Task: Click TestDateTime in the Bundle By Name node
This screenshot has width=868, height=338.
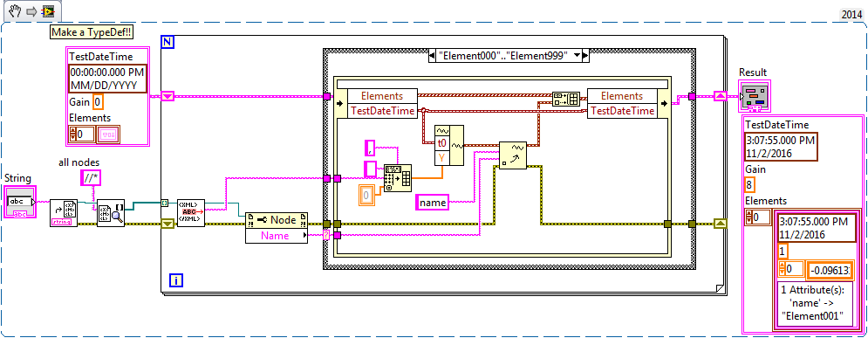Action: click(622, 111)
